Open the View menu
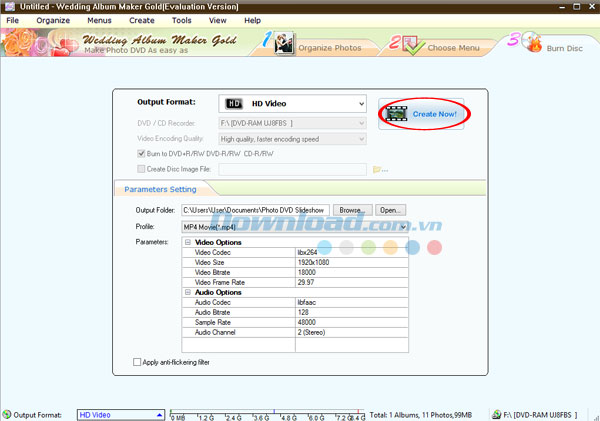 [x=217, y=20]
